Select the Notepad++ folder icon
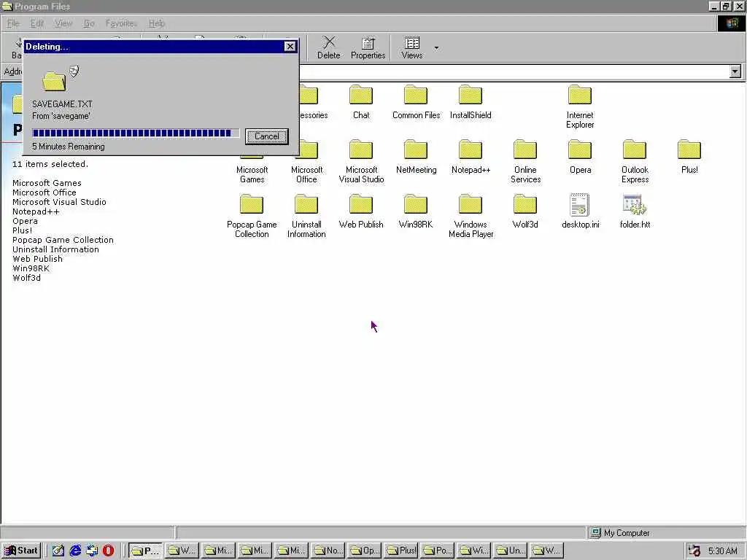The height and width of the screenshot is (560, 747). [471, 149]
